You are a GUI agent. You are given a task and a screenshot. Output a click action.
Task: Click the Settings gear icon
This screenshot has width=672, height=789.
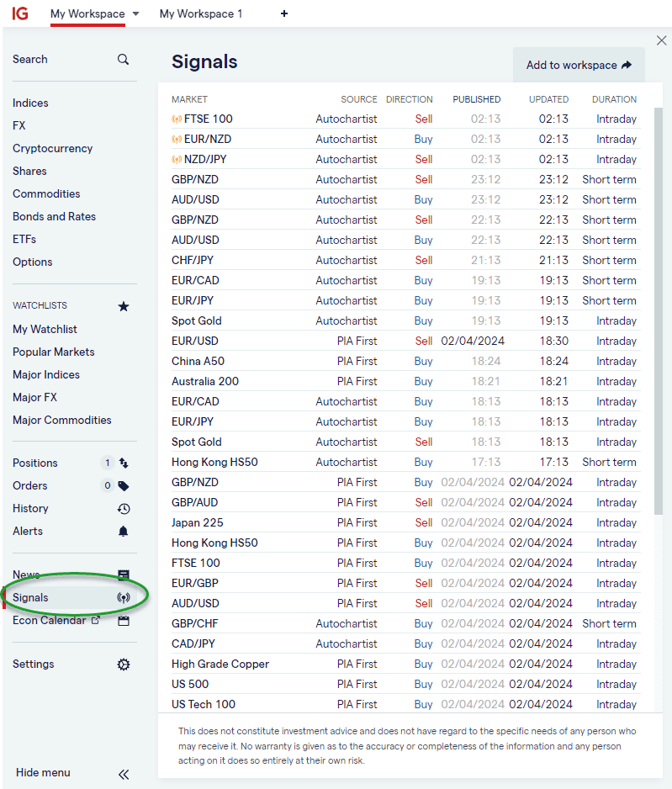[x=124, y=665]
